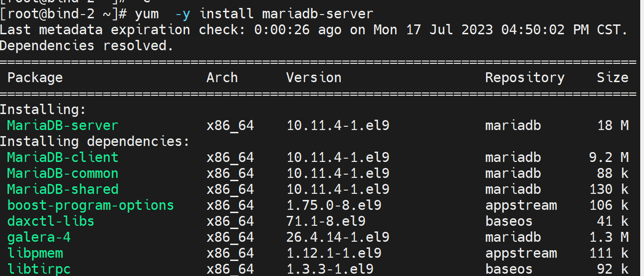Click the libpmem package entry
Screen dimensions: 644x276
[35, 253]
